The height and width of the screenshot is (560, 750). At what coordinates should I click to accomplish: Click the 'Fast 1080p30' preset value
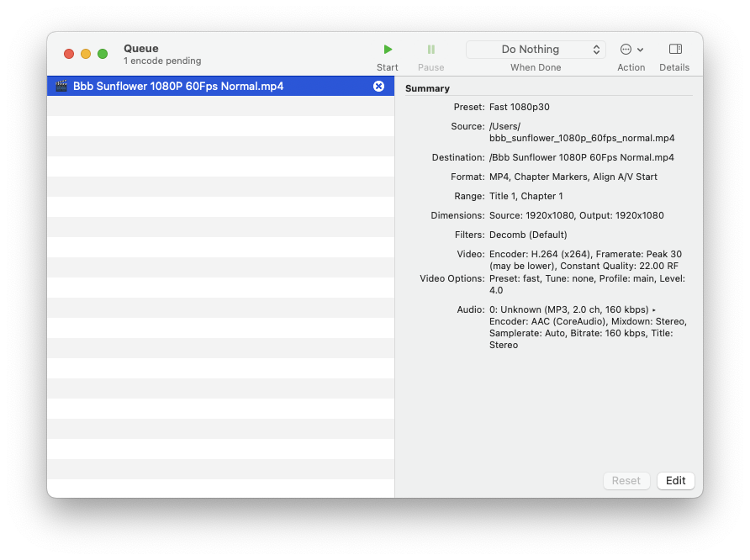tap(519, 107)
